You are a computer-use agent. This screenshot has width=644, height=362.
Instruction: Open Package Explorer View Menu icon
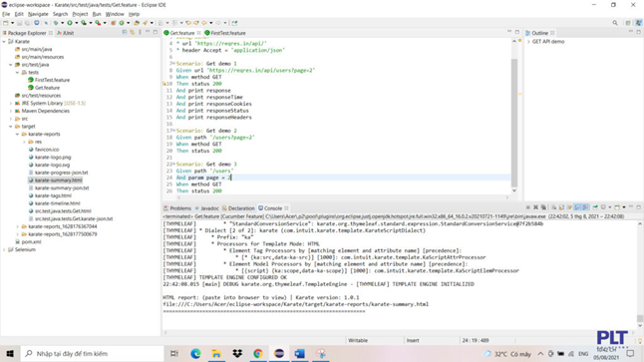(140, 32)
